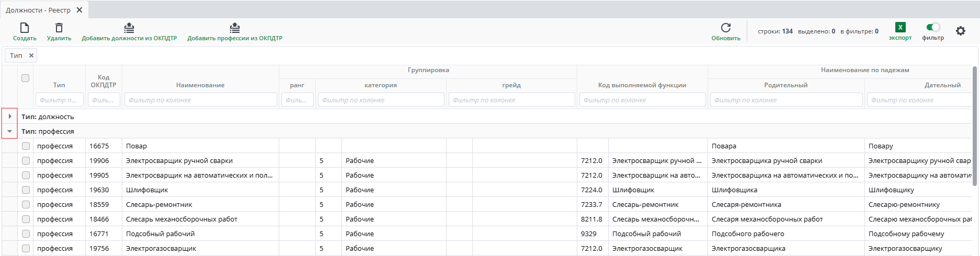Viewport: 980px width, 256px height.
Task: Tick the select-all checkbox in header
Action: (26, 78)
